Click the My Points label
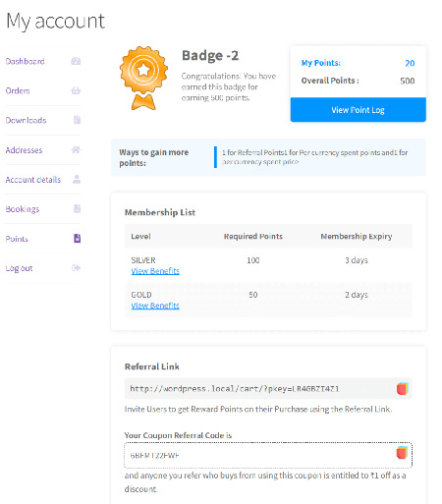This screenshot has height=504, width=442. click(x=321, y=63)
